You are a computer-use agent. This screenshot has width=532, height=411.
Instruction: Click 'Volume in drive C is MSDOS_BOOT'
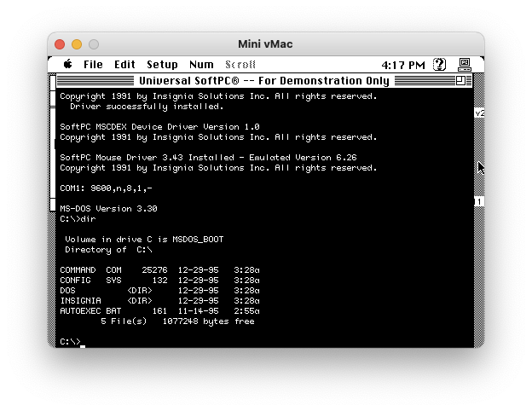[x=144, y=240]
